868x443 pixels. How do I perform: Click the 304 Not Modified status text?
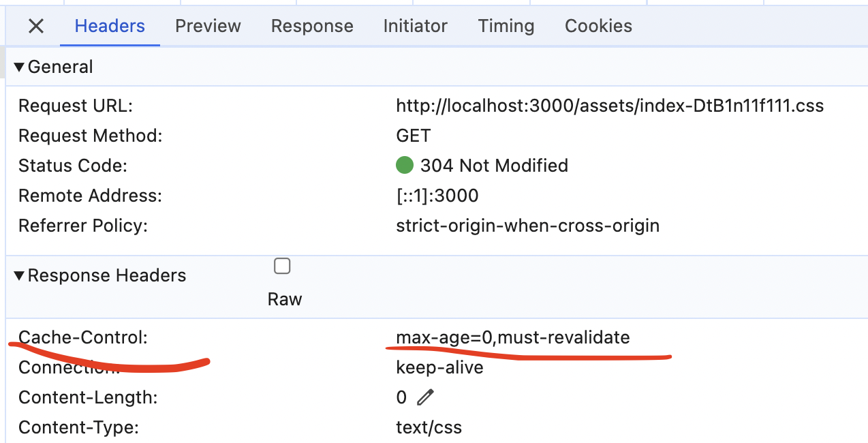tap(493, 166)
